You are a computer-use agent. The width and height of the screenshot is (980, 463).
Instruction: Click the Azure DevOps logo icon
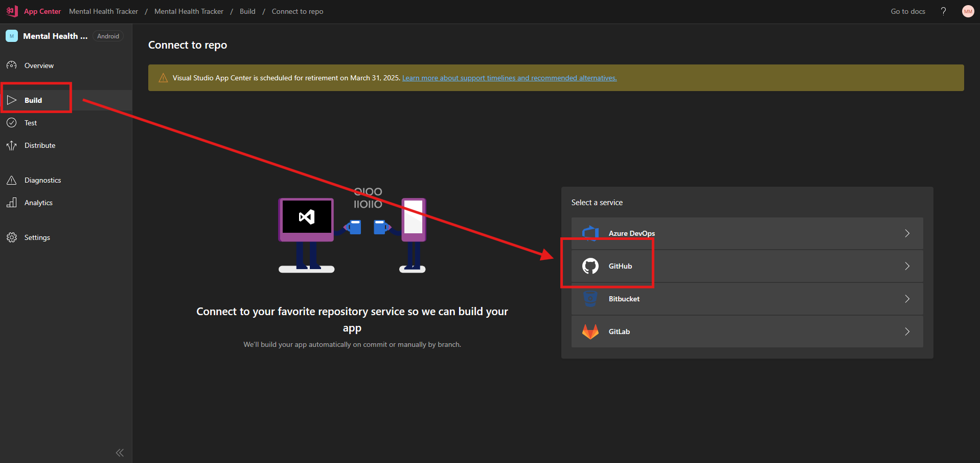(590, 233)
